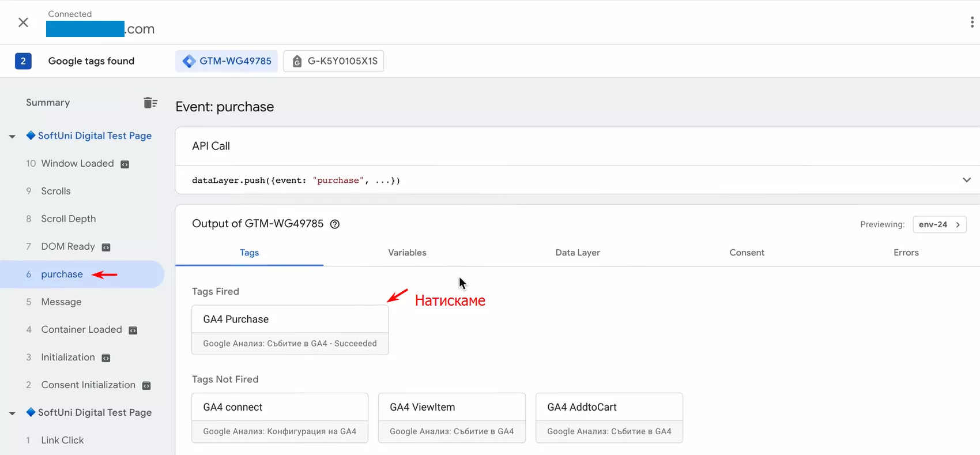Image resolution: width=980 pixels, height=455 pixels.
Task: Select the DOM Ready event
Action: tap(68, 246)
